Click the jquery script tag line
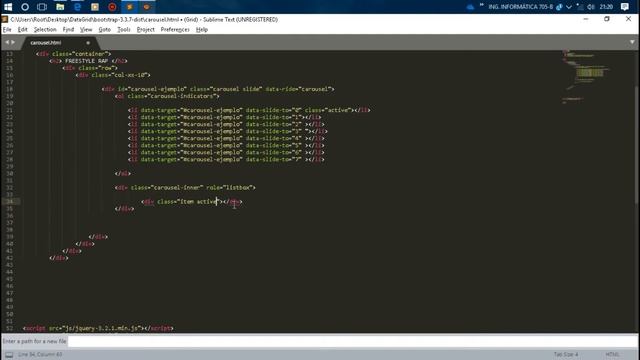Screen dimensions: 640x360 click(98, 328)
